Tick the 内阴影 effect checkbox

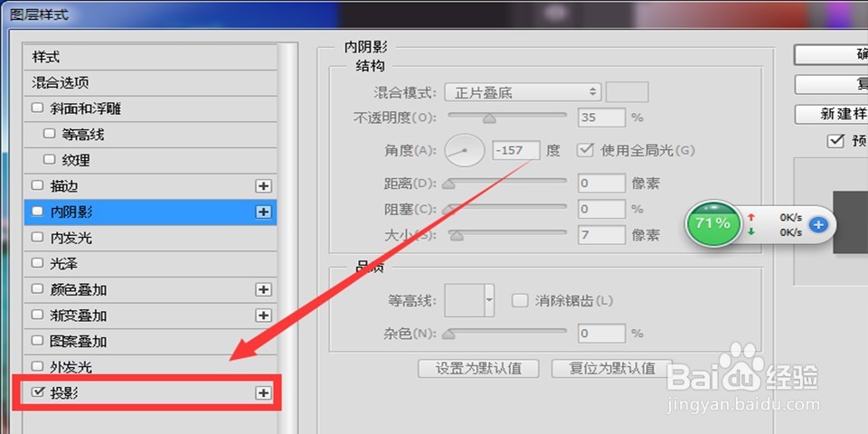pyautogui.click(x=37, y=211)
